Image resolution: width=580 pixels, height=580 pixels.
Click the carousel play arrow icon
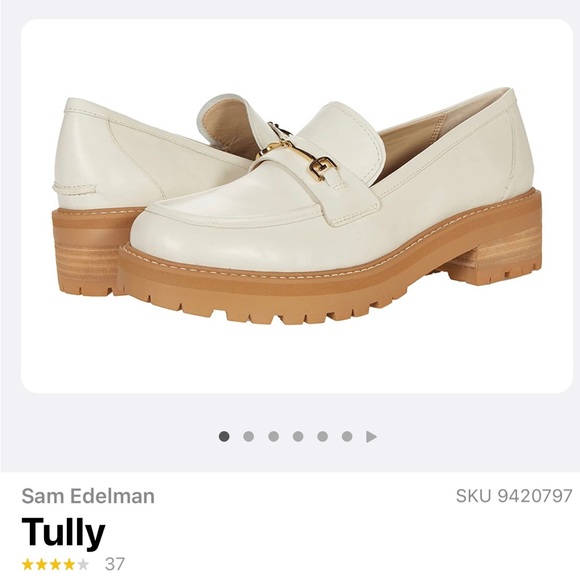pyautogui.click(x=371, y=437)
